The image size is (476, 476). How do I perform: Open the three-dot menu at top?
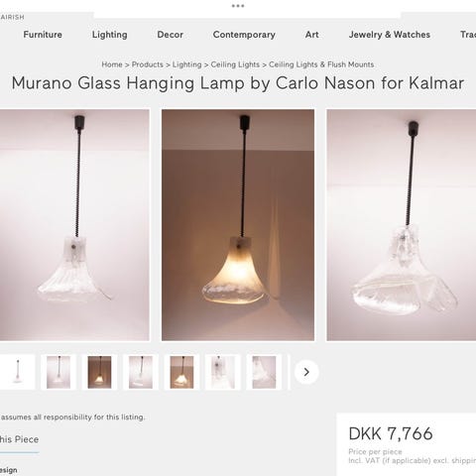[238, 6]
